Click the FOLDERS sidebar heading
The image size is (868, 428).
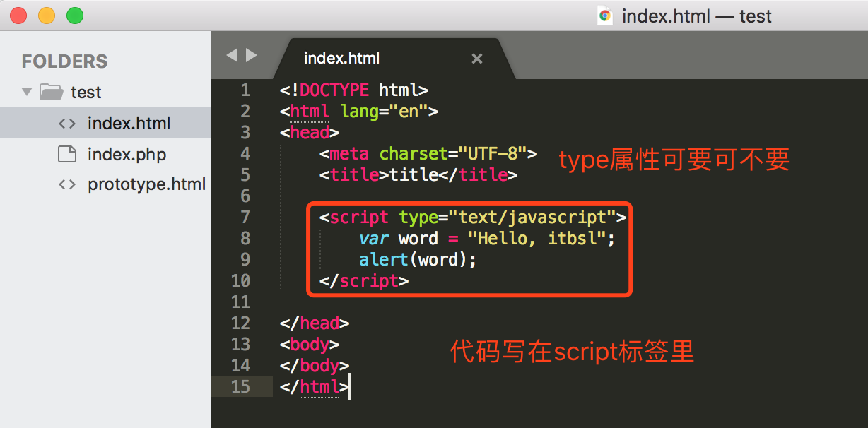coord(65,61)
